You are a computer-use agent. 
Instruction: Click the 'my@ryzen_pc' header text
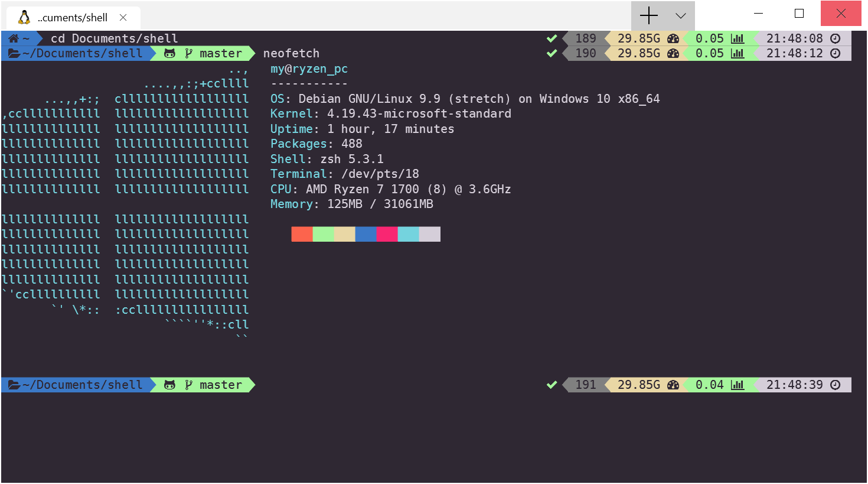(x=309, y=69)
